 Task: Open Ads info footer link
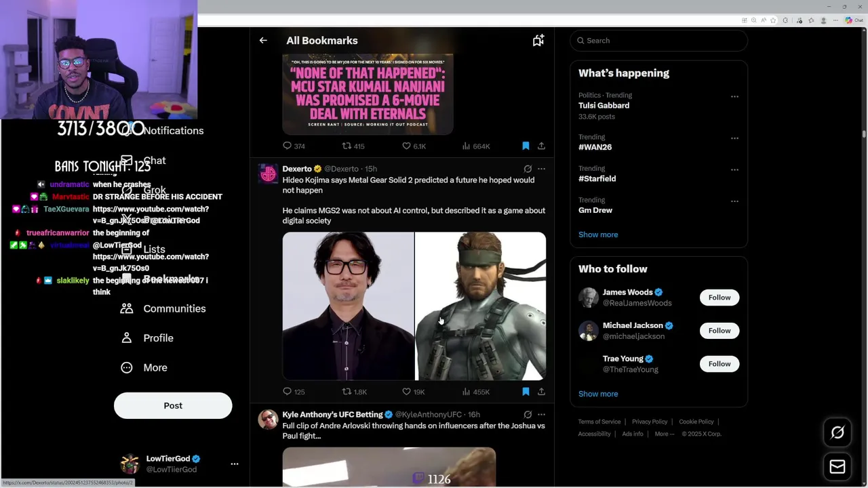[x=633, y=434]
